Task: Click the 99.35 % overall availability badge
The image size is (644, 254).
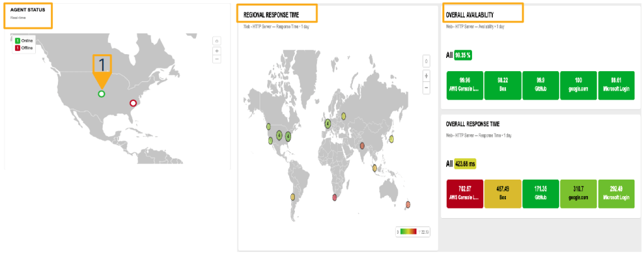Action: click(x=463, y=55)
